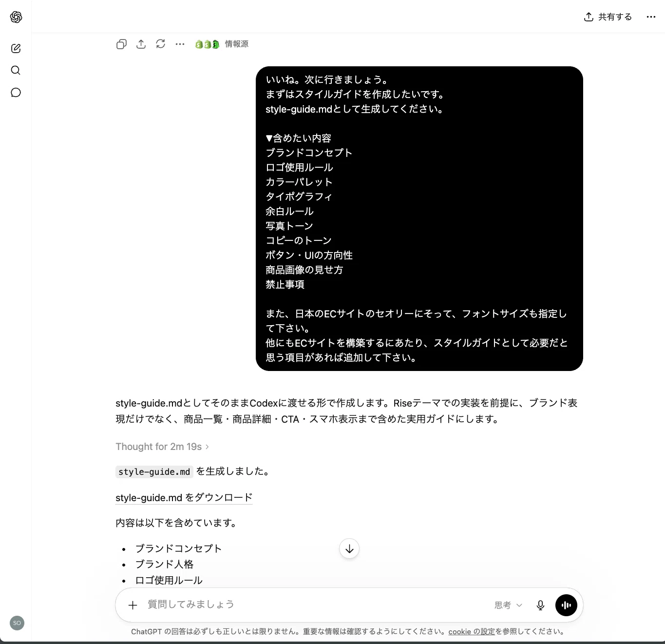Start a new chat with the compose icon
Screen dimensions: 665x644
[16, 48]
